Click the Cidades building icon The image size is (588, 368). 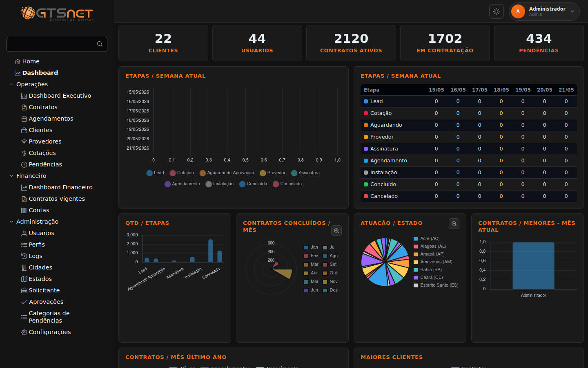pyautogui.click(x=24, y=268)
